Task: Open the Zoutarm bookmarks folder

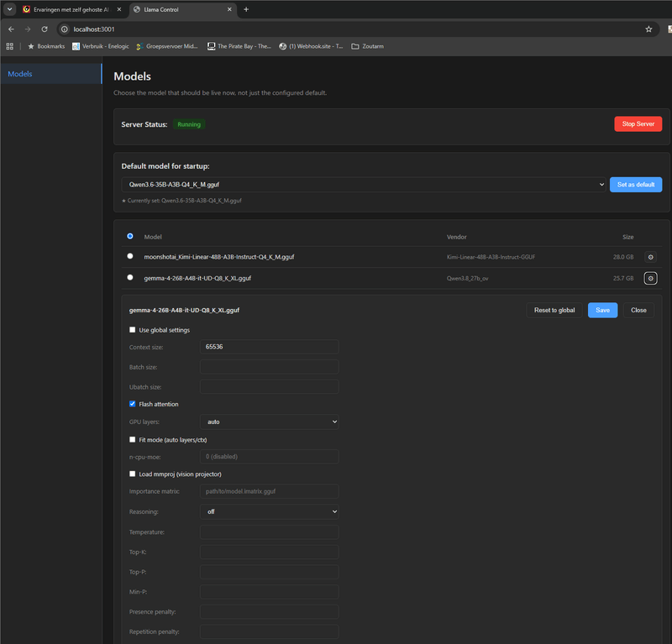Action: click(367, 46)
